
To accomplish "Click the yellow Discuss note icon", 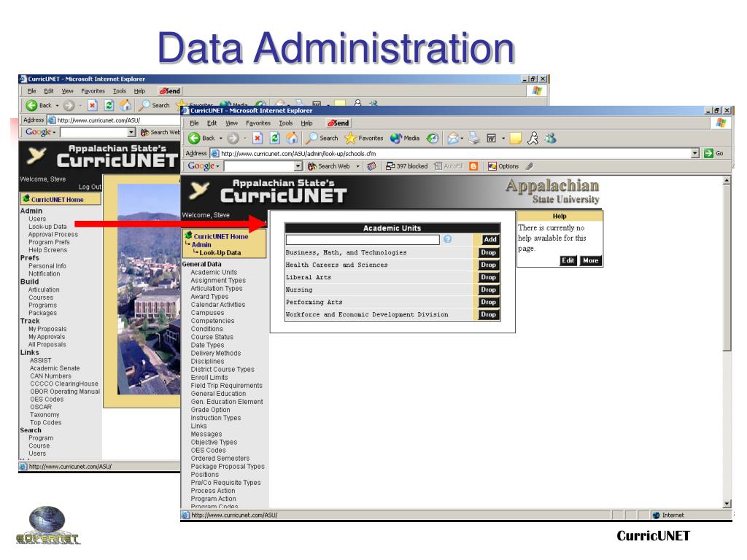I will tap(515, 138).
